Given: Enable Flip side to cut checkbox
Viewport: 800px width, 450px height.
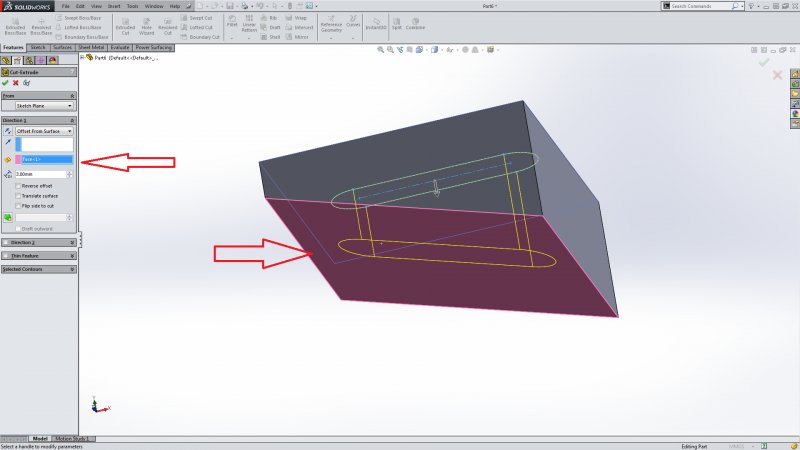Looking at the screenshot, I should (18, 206).
